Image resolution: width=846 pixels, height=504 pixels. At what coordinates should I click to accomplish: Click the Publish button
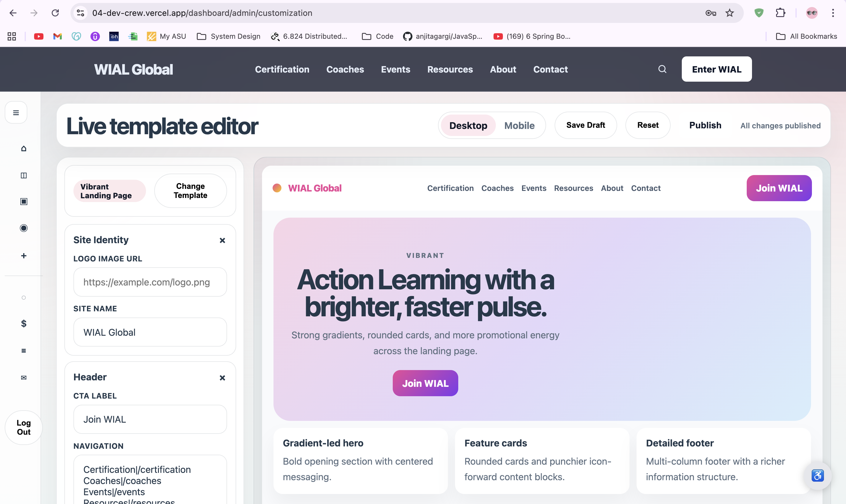tap(705, 125)
